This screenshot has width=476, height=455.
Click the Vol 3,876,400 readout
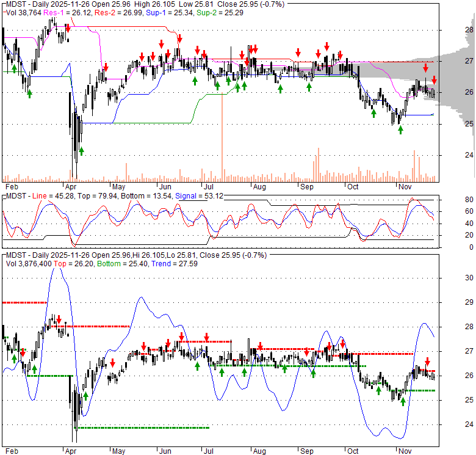pos(29,264)
